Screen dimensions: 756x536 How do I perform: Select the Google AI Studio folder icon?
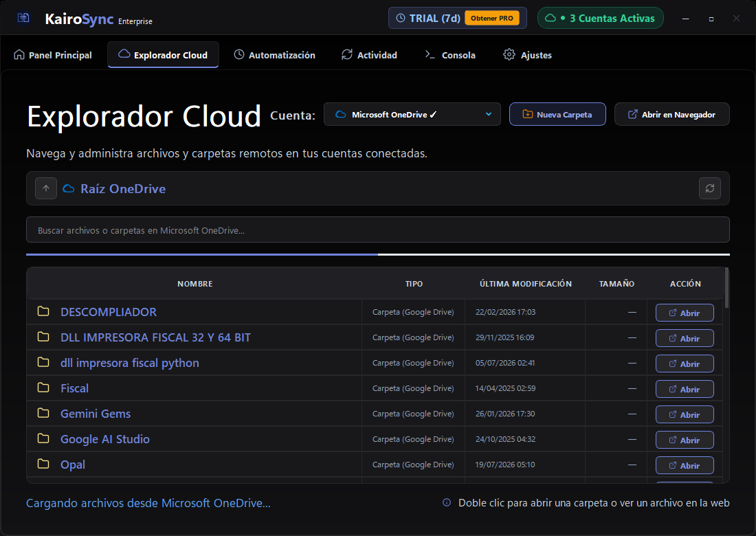pyautogui.click(x=43, y=438)
